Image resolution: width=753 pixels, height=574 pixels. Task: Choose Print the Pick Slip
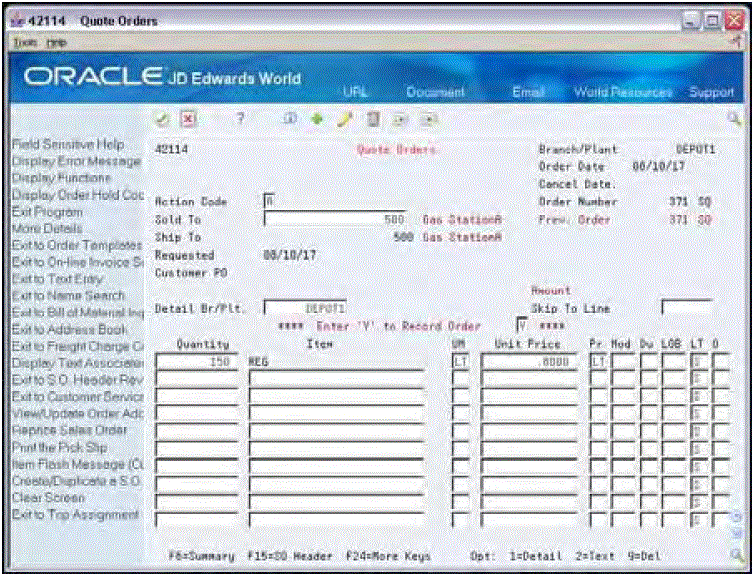60,447
